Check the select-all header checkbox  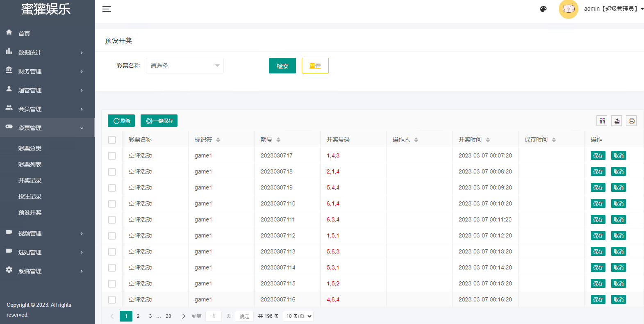tap(112, 140)
